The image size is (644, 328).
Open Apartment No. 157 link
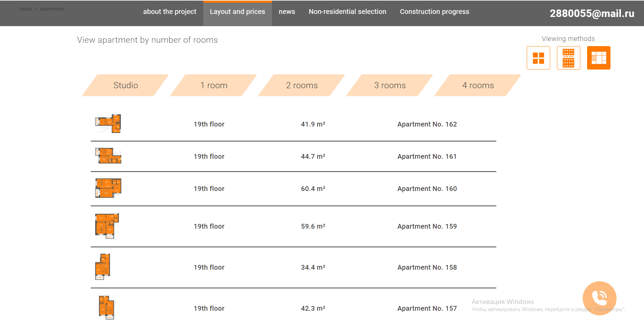(427, 308)
